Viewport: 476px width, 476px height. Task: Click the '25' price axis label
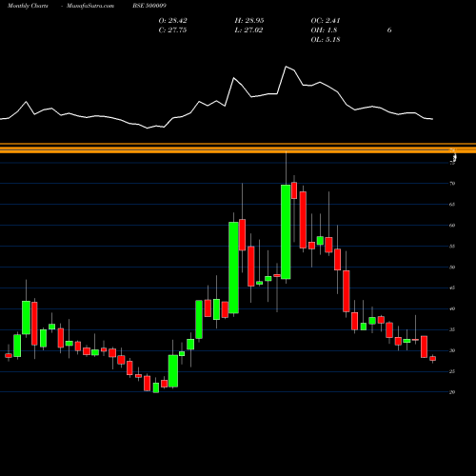click(x=452, y=371)
